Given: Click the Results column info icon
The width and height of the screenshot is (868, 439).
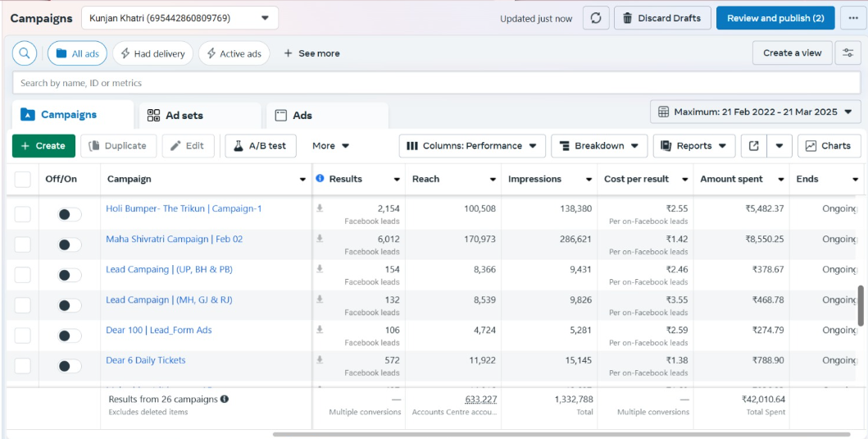Looking at the screenshot, I should click(320, 179).
